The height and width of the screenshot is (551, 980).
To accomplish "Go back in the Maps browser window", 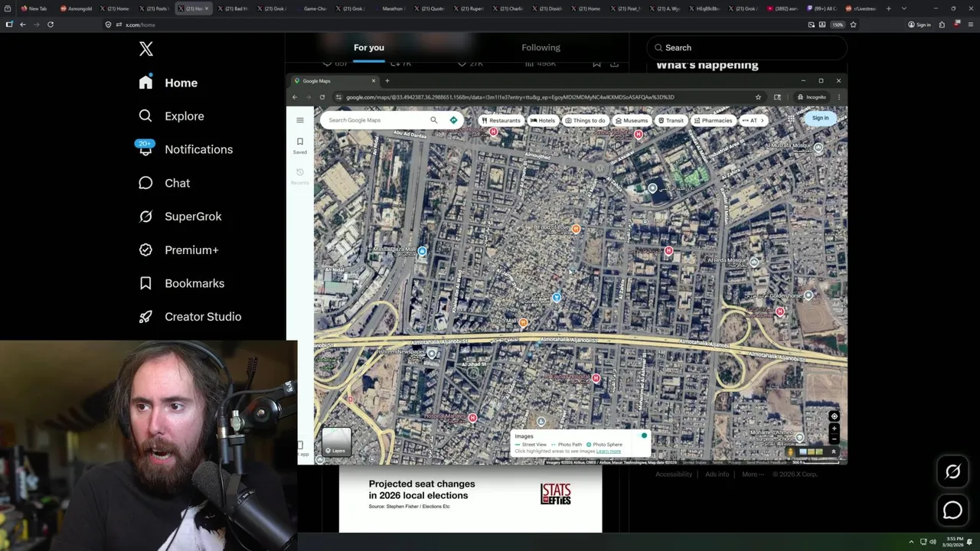I will point(295,97).
